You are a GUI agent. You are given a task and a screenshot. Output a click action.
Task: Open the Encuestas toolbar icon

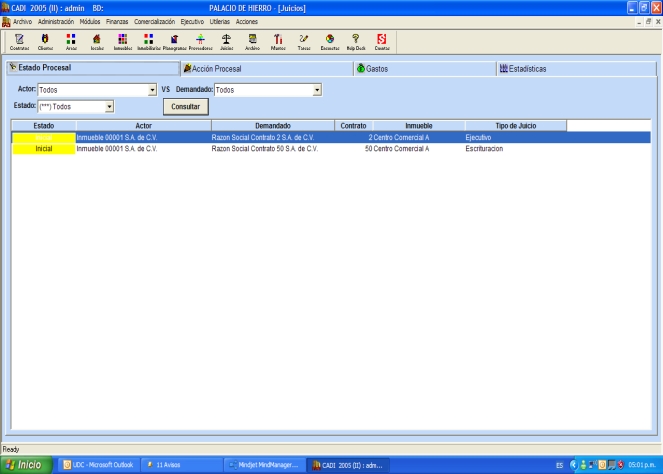330,41
